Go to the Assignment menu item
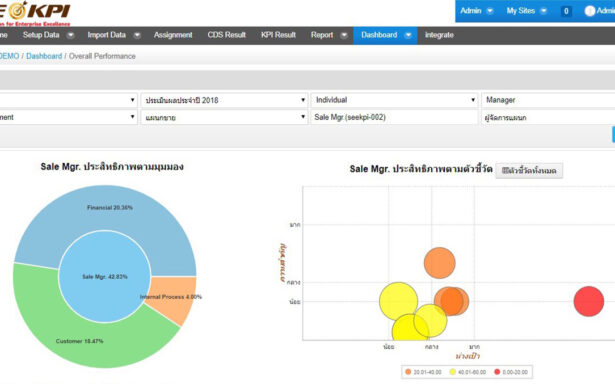The image size is (615, 384). click(x=173, y=35)
